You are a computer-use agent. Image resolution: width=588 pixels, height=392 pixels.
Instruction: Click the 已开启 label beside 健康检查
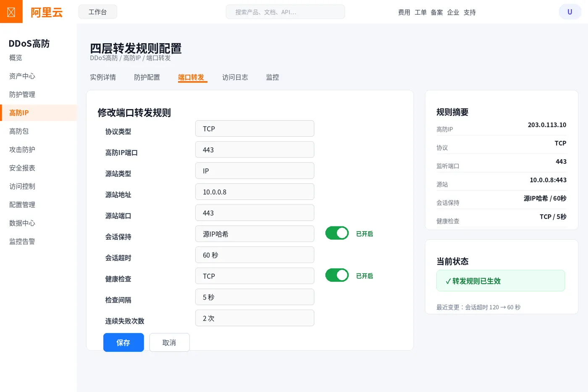[x=365, y=276]
